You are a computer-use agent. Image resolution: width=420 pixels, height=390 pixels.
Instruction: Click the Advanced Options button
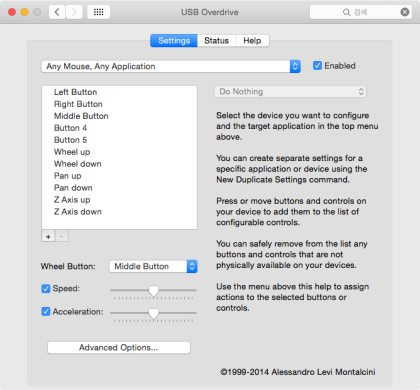(x=119, y=348)
